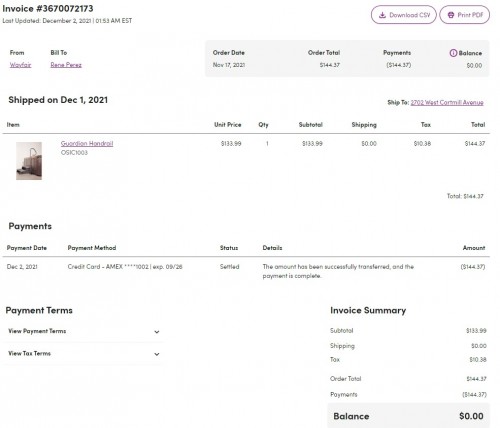Expand View Tax Terms chevron
The width and height of the screenshot is (500, 428).
[x=157, y=354]
